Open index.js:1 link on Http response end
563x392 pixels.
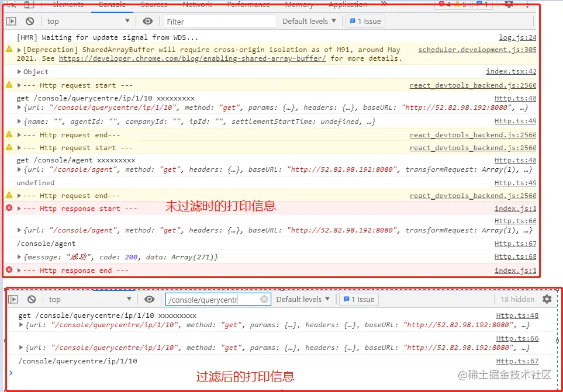coord(515,270)
